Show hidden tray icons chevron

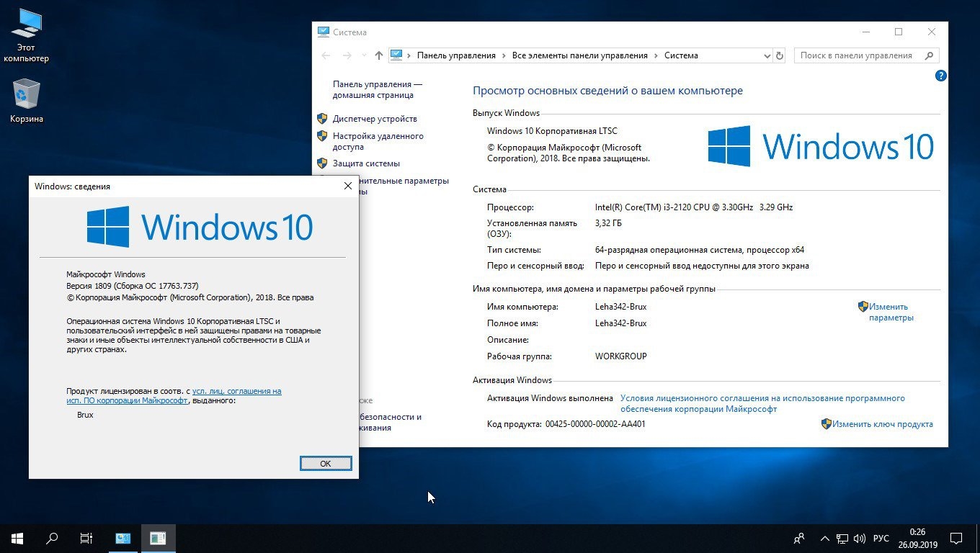pyautogui.click(x=824, y=538)
